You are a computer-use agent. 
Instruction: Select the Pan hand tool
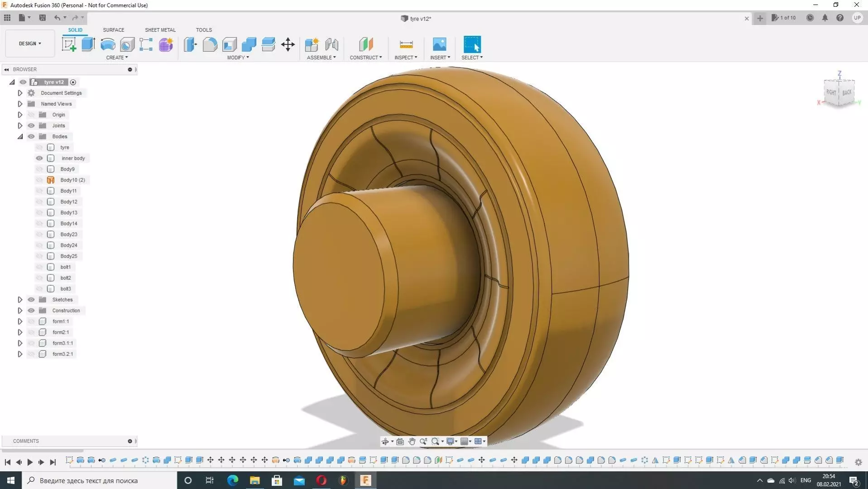(x=412, y=441)
